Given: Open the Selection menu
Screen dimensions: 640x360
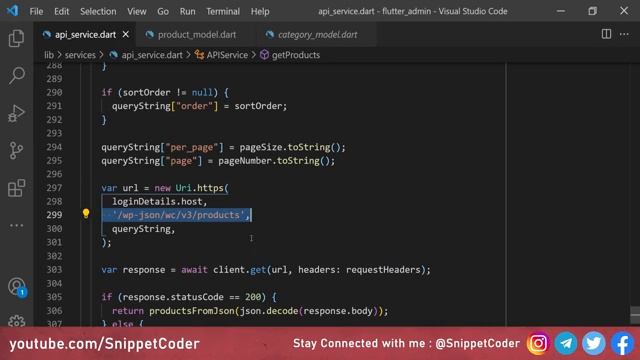Looking at the screenshot, I should click(98, 11).
